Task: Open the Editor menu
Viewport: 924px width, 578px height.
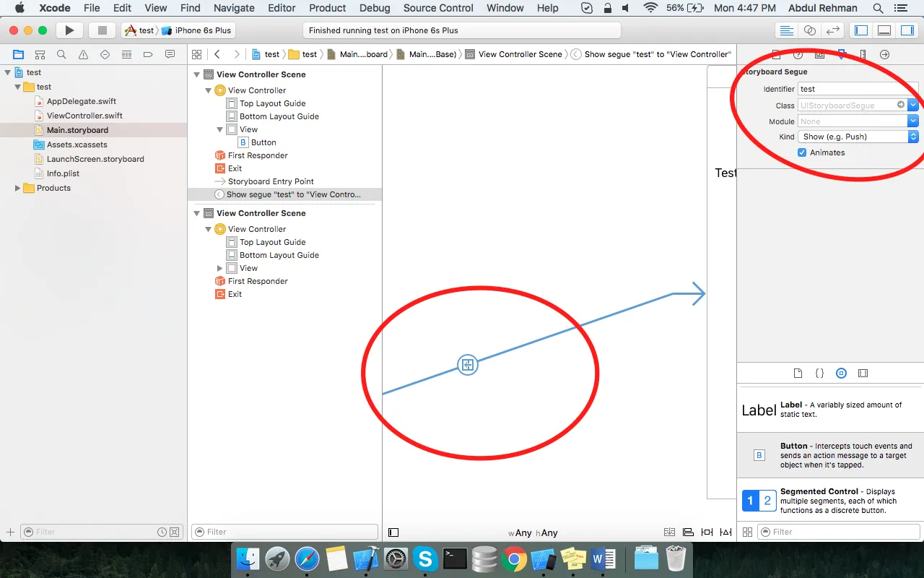Action: click(x=282, y=8)
